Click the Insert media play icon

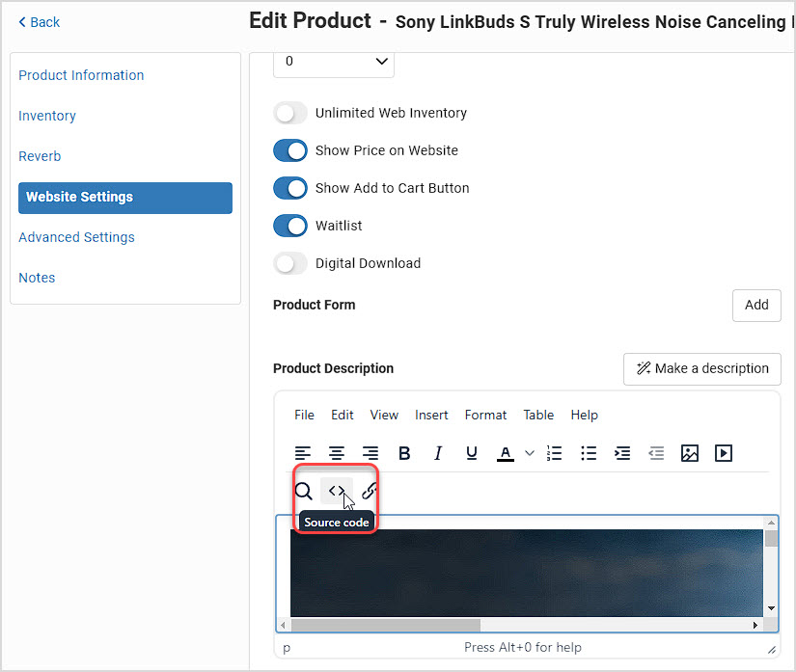point(723,453)
